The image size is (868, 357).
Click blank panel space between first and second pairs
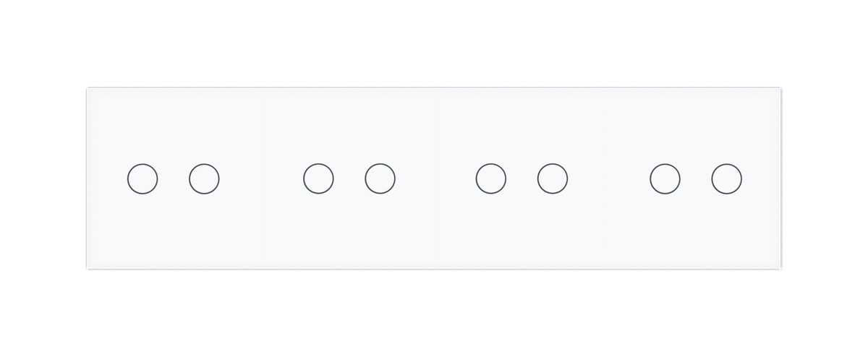click(x=261, y=178)
